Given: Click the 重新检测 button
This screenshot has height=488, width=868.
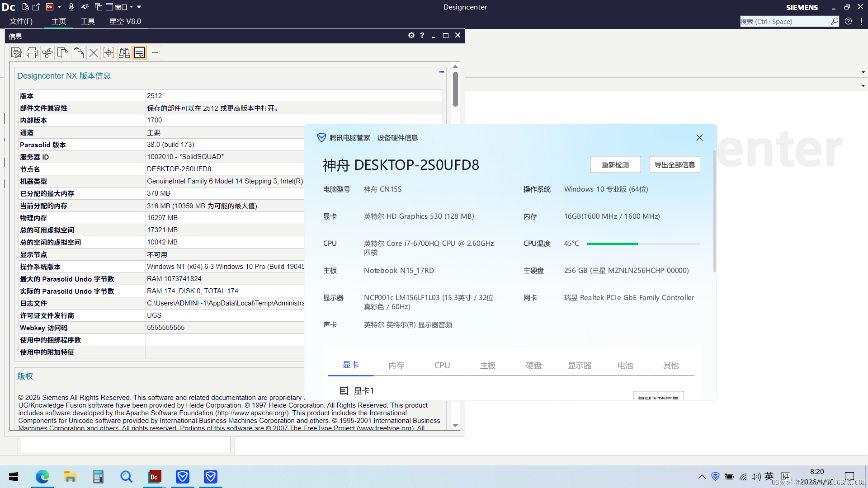Looking at the screenshot, I should point(615,165).
